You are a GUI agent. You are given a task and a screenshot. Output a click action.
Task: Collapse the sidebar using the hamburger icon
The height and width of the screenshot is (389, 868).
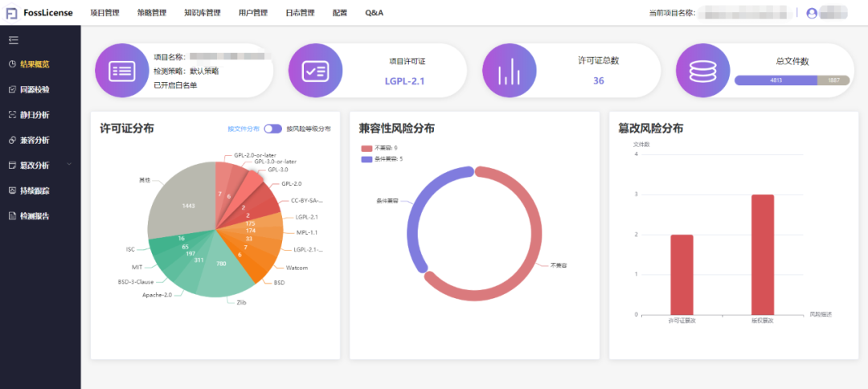tap(13, 40)
